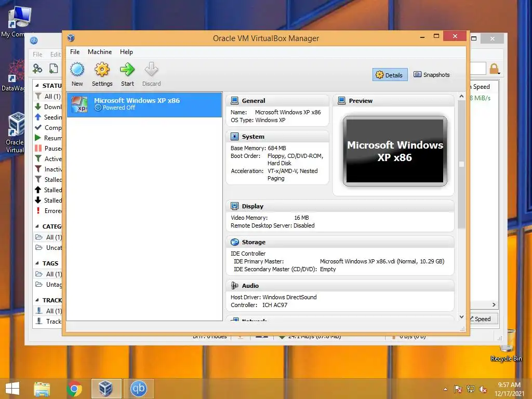Click the Display section header

[340, 206]
